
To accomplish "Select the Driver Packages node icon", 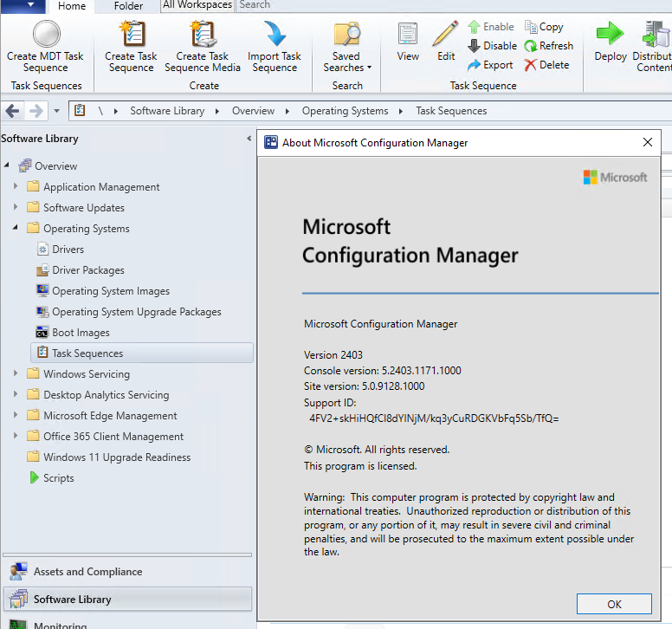I will click(x=42, y=269).
